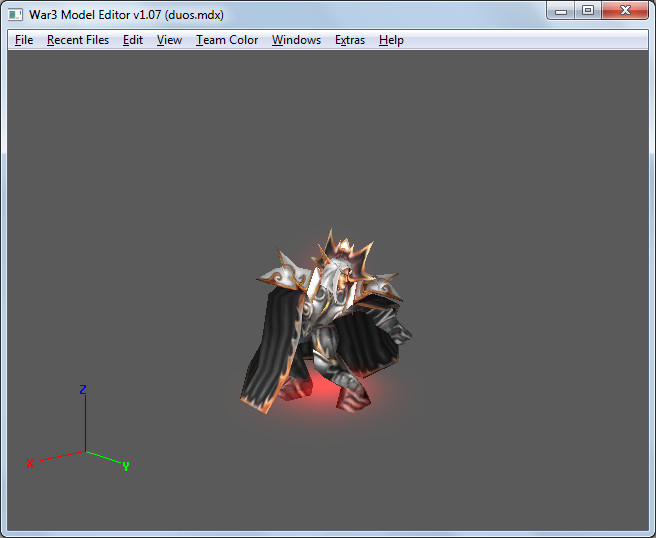The height and width of the screenshot is (538, 656).
Task: Open the File menu
Action: point(24,40)
